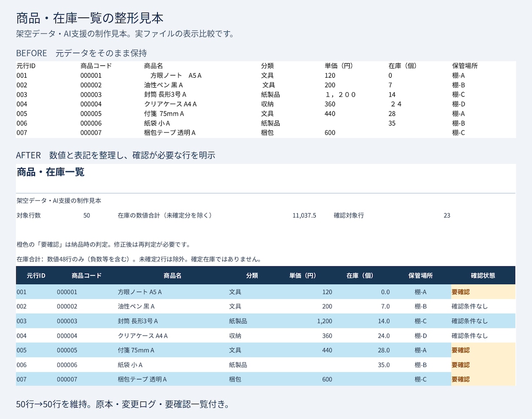532x419 pixels.
Task: Click the 在庫の数値合計（未確定分を除く） label
Action: (x=165, y=215)
